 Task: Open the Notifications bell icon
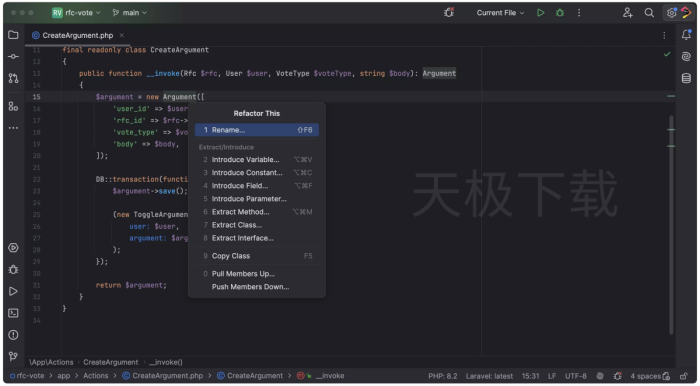(x=686, y=35)
